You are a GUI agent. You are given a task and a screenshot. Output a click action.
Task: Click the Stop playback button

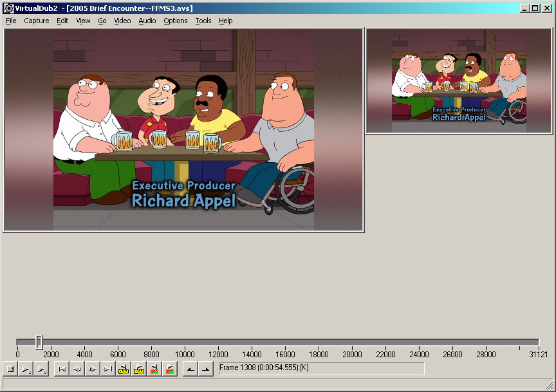(11, 369)
